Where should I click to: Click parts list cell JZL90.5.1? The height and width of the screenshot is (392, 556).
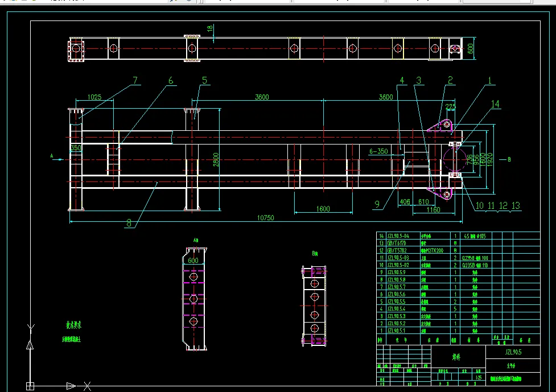[396, 331]
